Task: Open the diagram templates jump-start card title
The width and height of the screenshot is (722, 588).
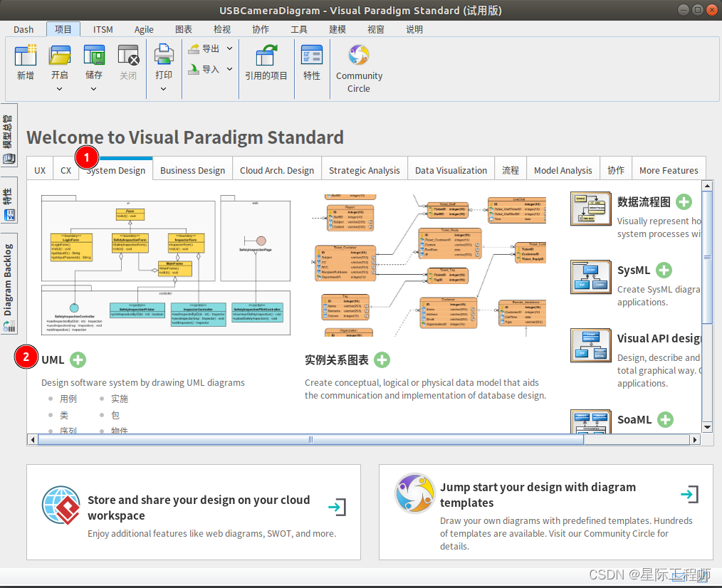Action: pos(538,495)
